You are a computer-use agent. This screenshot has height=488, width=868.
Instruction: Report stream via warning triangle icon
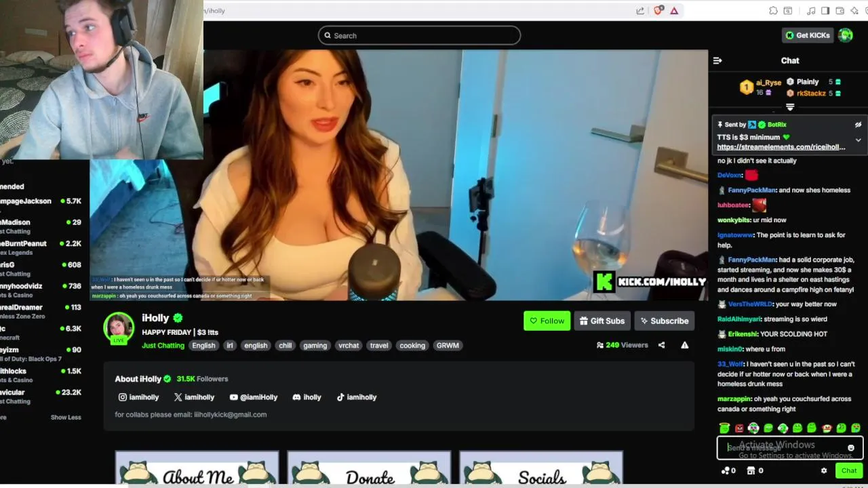(x=685, y=345)
